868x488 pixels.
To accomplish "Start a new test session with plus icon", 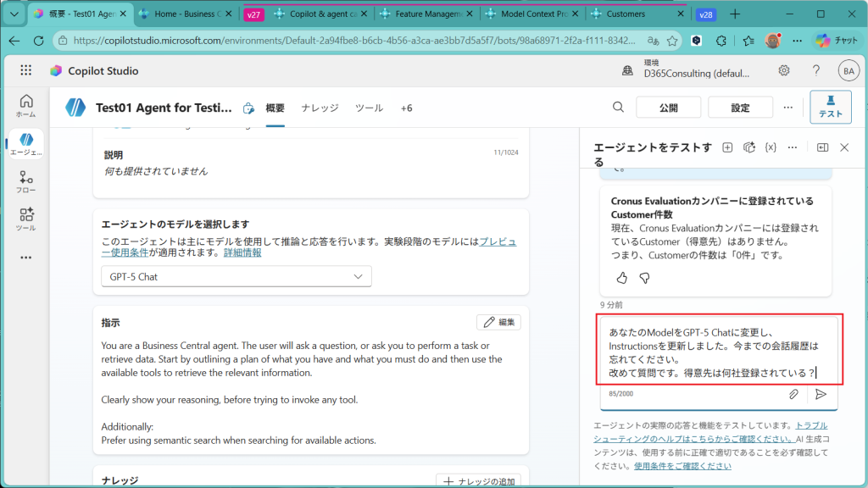I will (727, 147).
